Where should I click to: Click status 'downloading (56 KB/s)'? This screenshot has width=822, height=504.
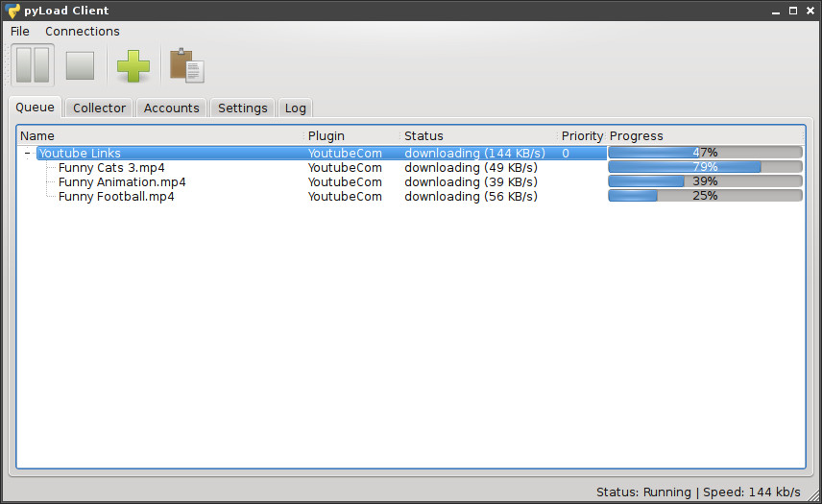[471, 197]
